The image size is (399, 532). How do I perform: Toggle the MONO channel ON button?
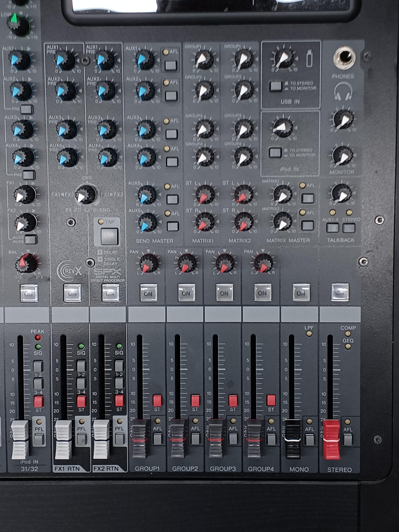point(301,293)
